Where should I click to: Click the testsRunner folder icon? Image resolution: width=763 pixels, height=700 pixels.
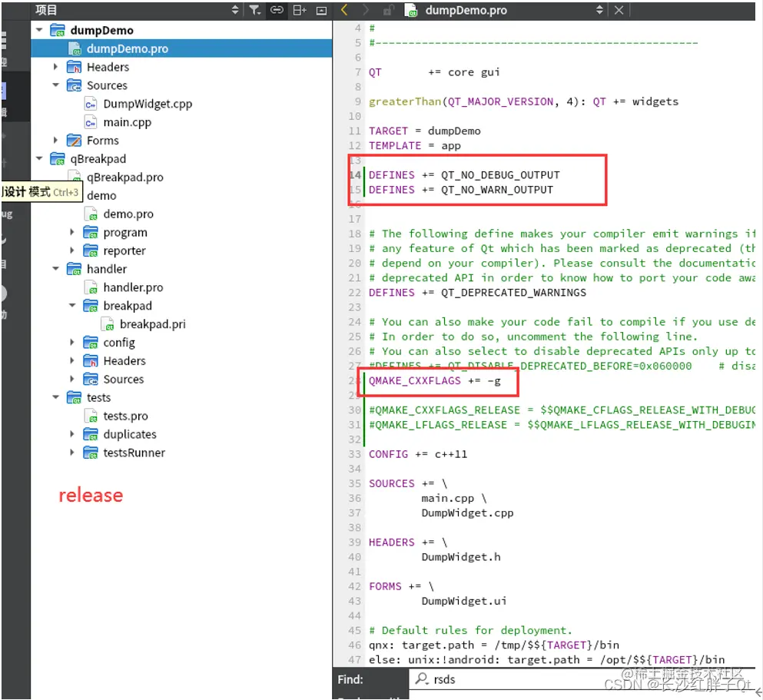pyautogui.click(x=91, y=453)
